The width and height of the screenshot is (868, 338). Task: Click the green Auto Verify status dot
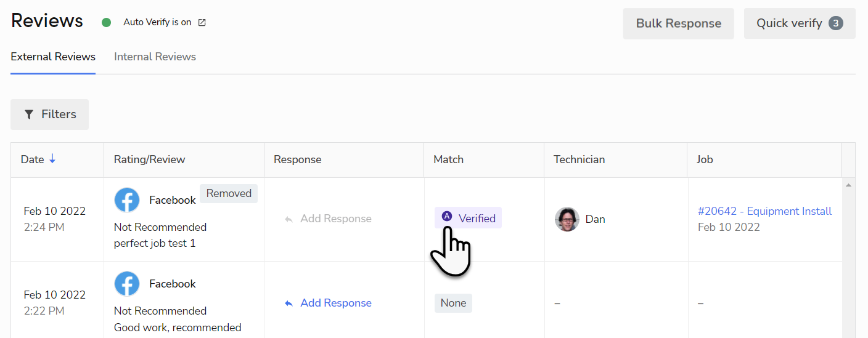pyautogui.click(x=106, y=23)
